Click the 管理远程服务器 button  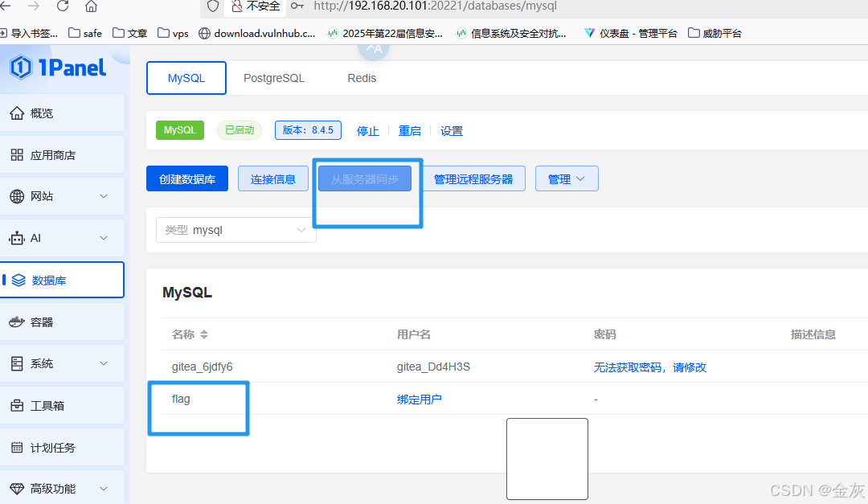click(x=473, y=178)
